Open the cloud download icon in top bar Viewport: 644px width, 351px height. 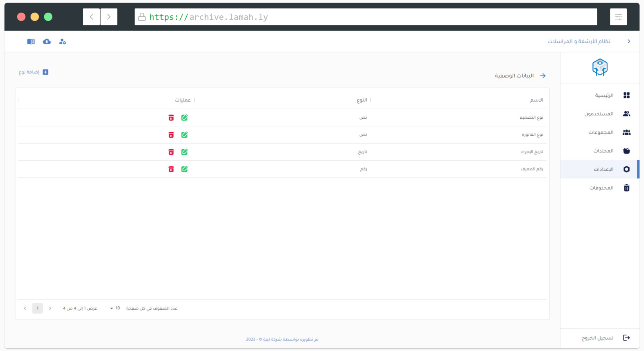pyautogui.click(x=47, y=41)
